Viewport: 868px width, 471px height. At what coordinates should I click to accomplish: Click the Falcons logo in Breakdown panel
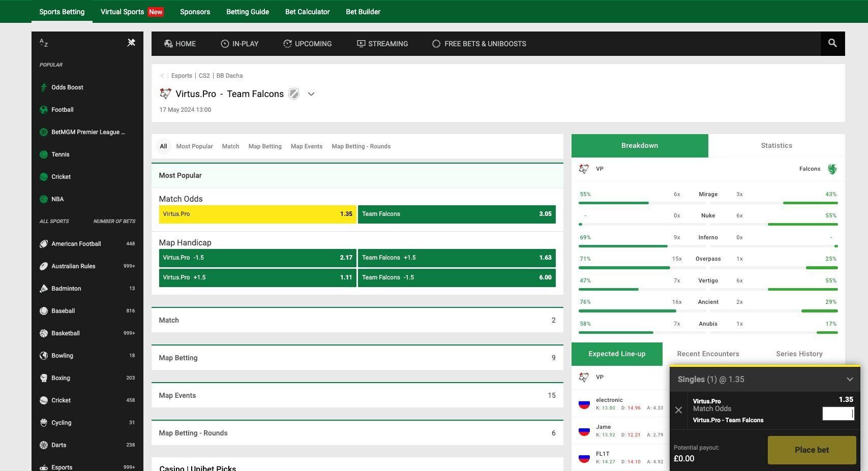pos(832,169)
